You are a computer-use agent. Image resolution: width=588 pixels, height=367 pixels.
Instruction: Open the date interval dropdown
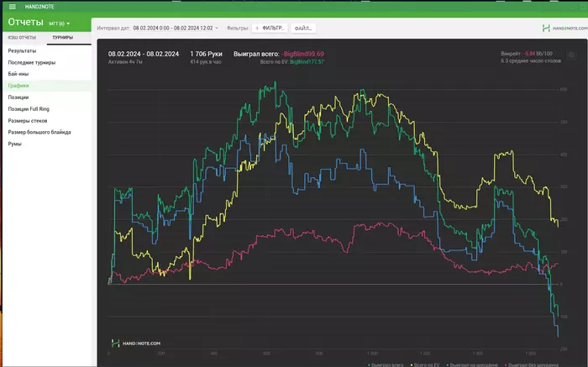176,28
